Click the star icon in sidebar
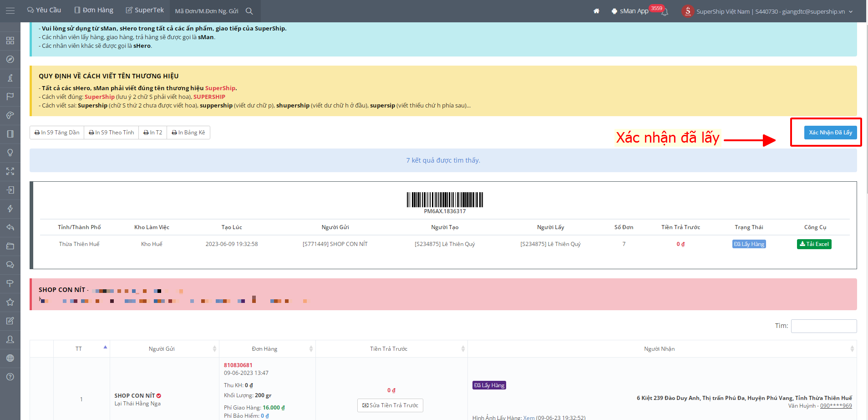Viewport: 868px width, 420px height. tap(10, 302)
